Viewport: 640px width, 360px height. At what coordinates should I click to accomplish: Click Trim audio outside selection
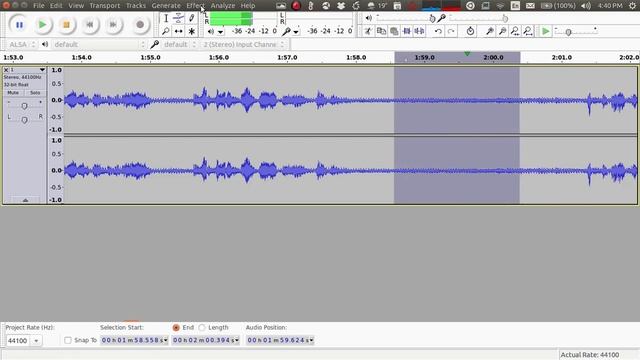pyautogui.click(x=407, y=31)
